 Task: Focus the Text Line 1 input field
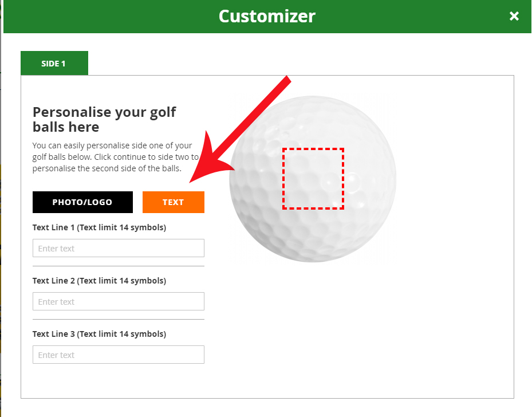point(118,249)
